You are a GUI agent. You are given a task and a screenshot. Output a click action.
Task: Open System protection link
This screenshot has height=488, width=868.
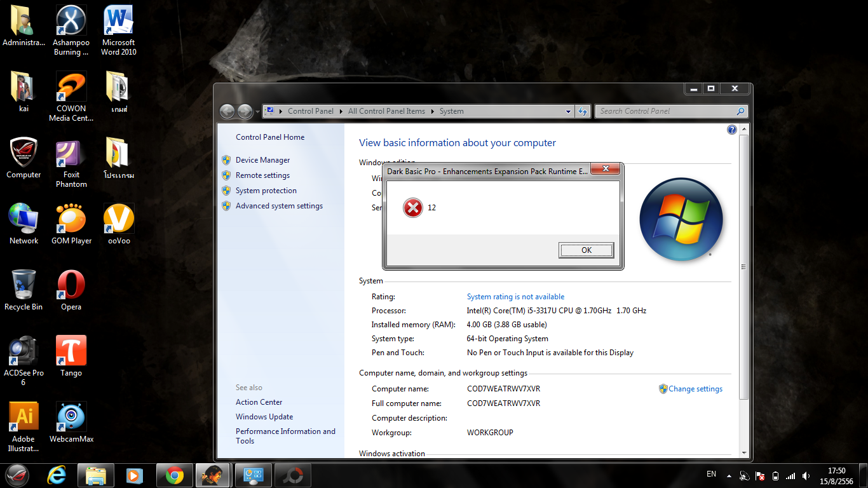point(266,191)
